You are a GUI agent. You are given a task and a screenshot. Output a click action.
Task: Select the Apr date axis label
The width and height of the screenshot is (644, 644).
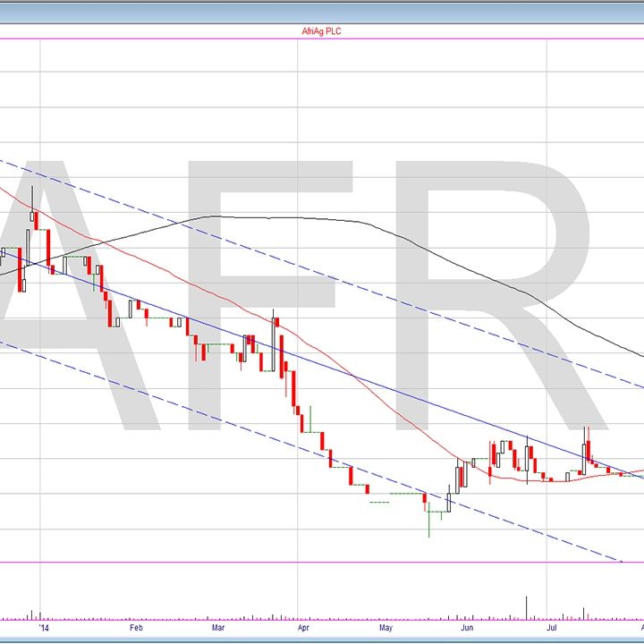click(303, 629)
